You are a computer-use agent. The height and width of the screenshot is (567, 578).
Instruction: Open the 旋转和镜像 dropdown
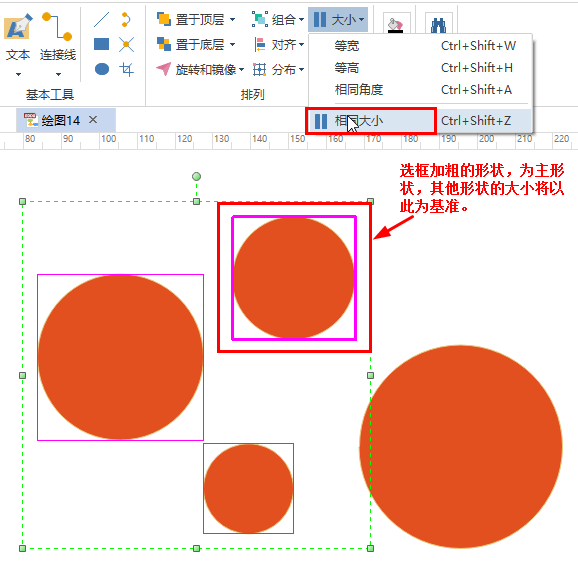(x=200, y=69)
